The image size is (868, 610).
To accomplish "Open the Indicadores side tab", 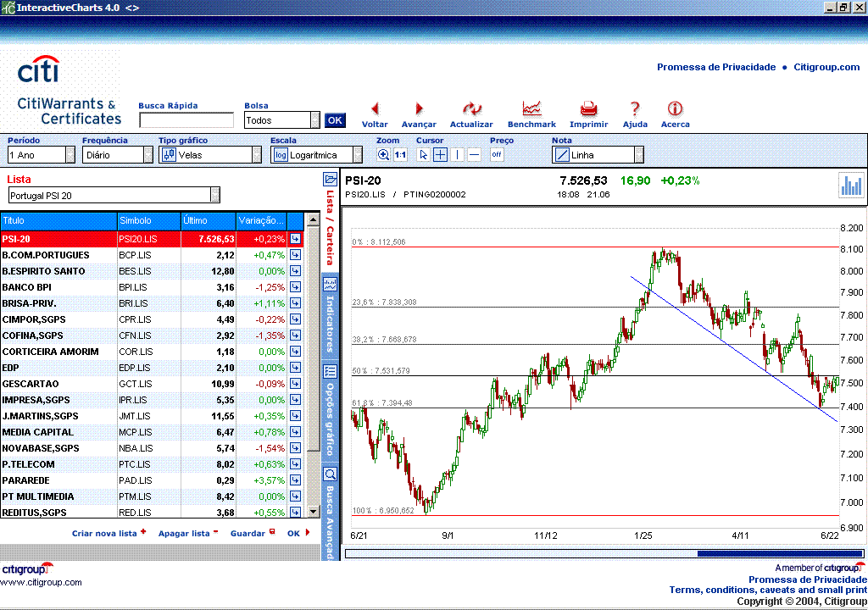I will point(330,315).
